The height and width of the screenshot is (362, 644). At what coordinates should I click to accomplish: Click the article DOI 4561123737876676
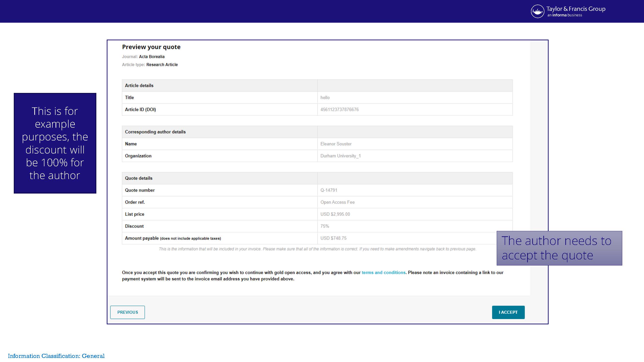340,109
